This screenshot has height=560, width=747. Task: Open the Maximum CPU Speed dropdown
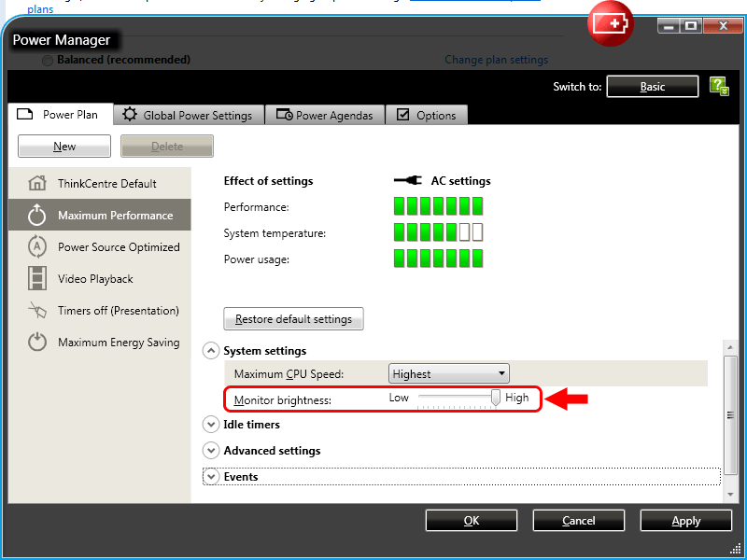[449, 374]
